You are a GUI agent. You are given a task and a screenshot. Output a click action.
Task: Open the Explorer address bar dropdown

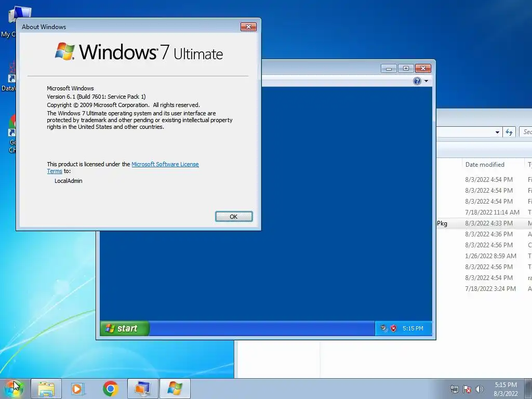497,132
